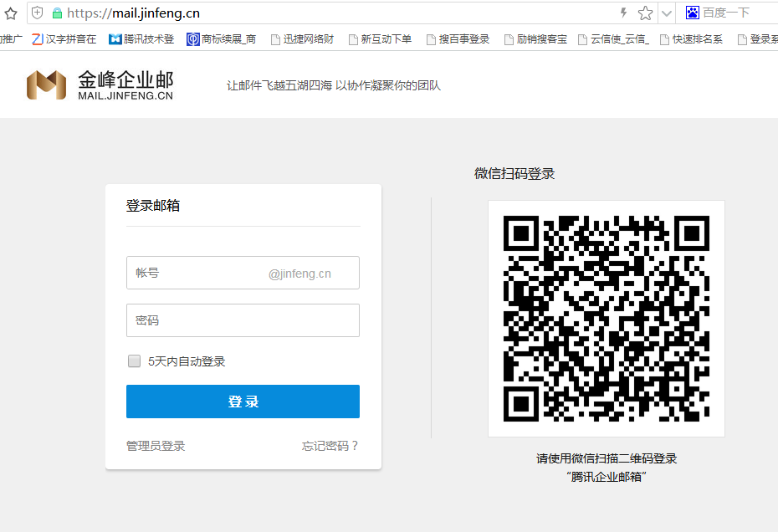Click the 金峰企业邮 logo
778x532 pixels.
pos(100,85)
